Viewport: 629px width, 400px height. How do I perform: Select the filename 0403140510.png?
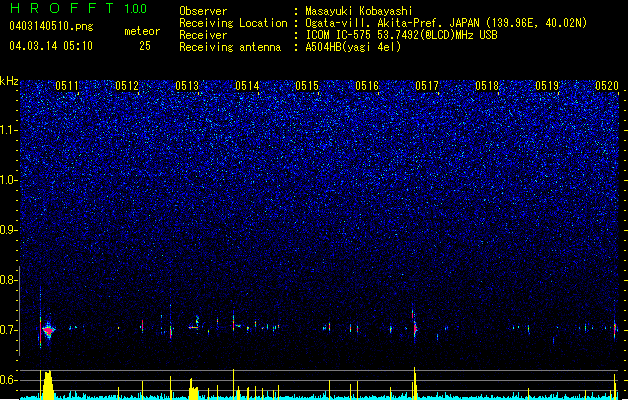tap(51, 26)
